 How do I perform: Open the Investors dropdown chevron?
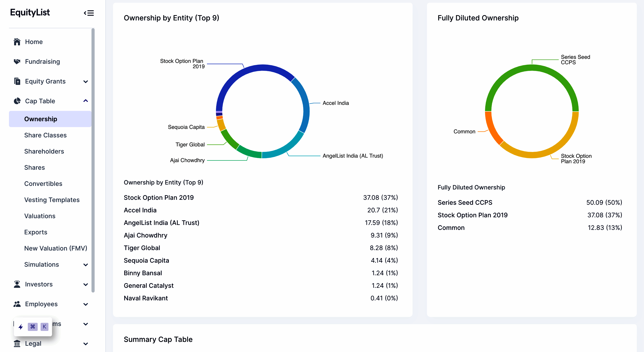tap(85, 285)
